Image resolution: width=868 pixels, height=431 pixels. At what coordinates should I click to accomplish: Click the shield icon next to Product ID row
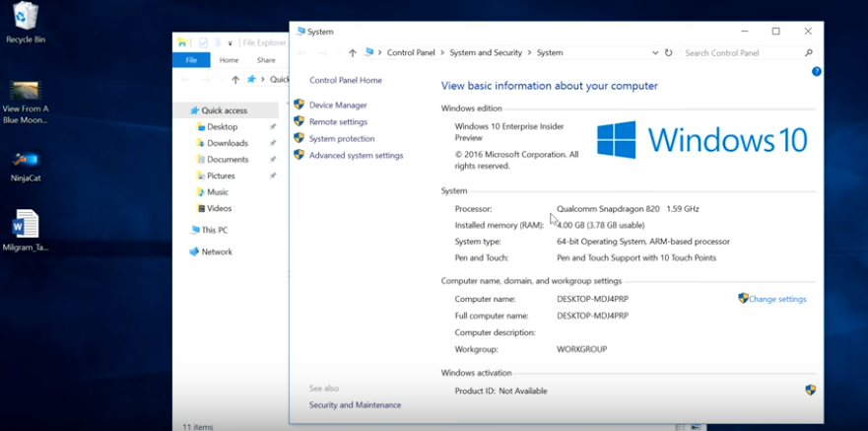click(811, 390)
